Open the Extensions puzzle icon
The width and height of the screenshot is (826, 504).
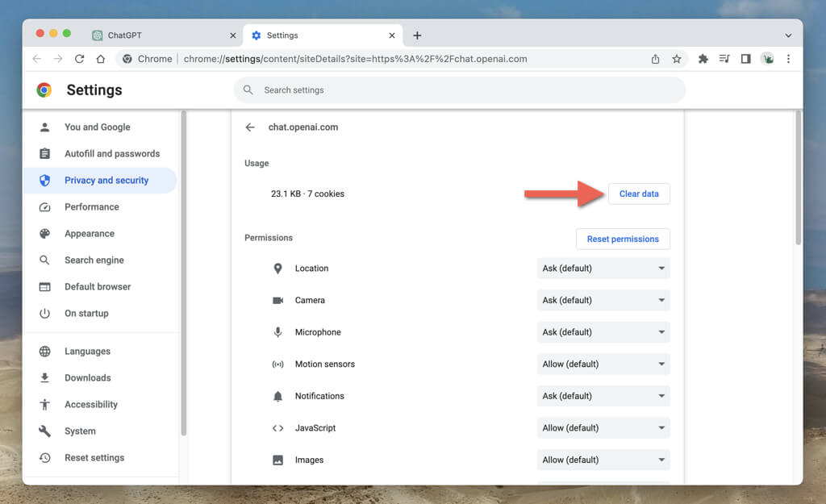pyautogui.click(x=703, y=59)
